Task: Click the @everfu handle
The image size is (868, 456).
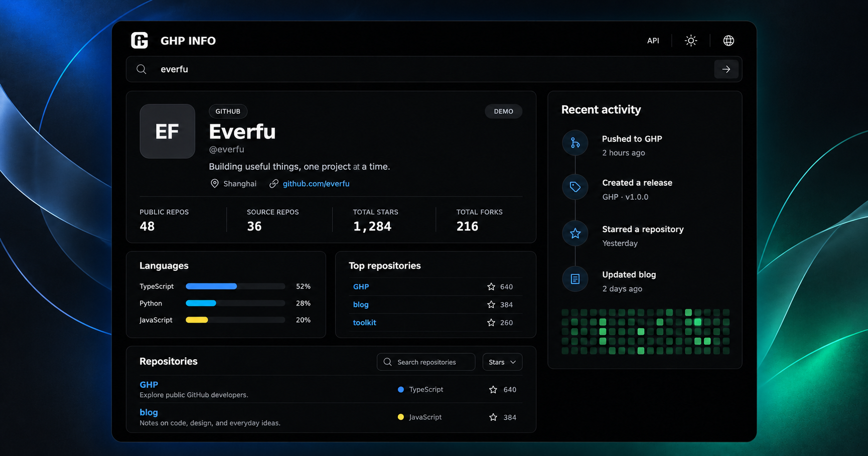Action: [x=226, y=149]
